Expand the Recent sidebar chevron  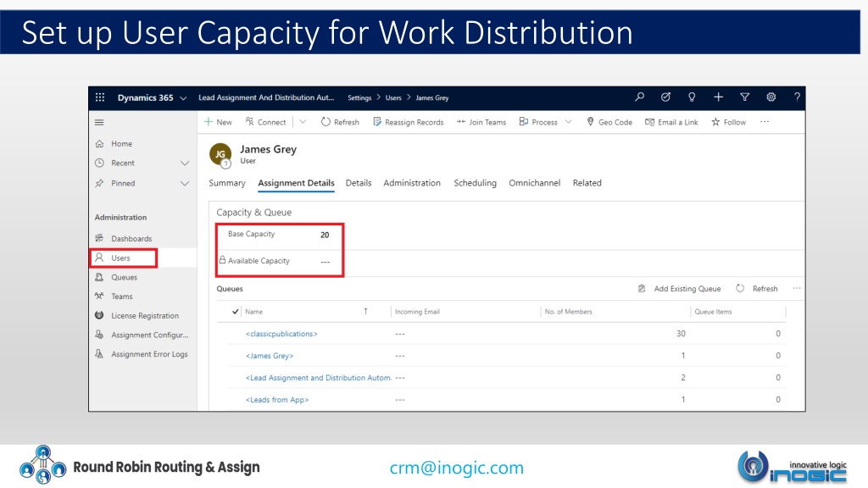tap(185, 164)
